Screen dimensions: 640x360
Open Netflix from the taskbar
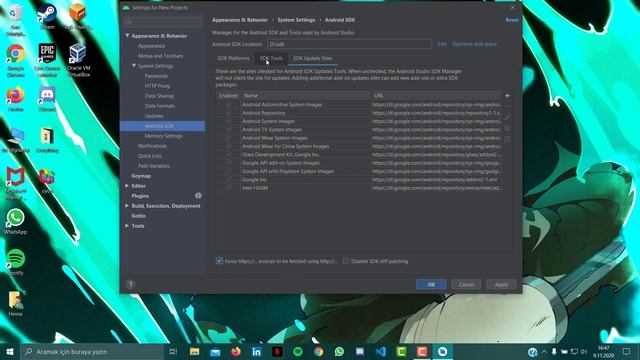[277, 351]
